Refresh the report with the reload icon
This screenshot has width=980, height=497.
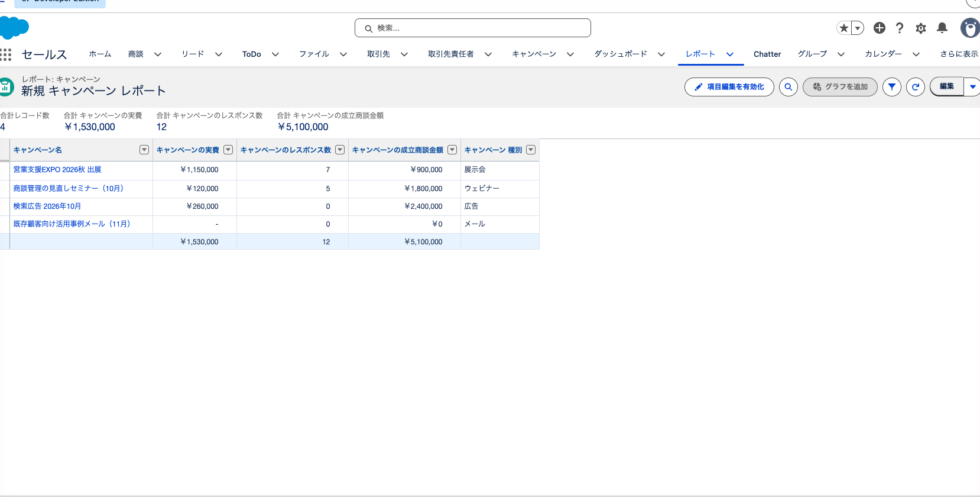(916, 87)
